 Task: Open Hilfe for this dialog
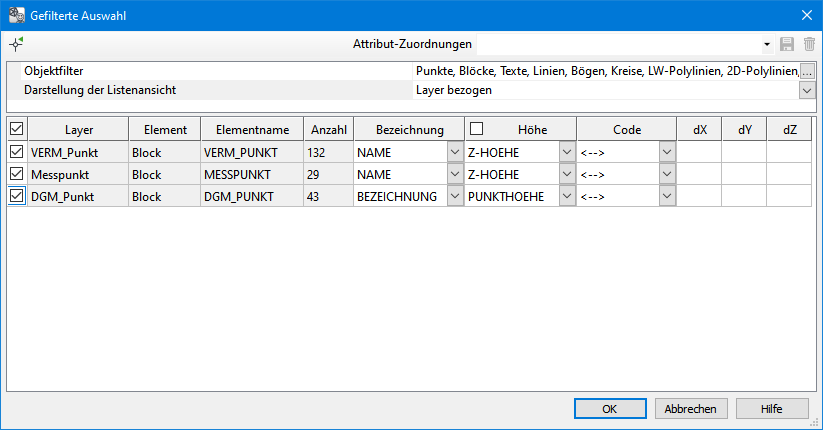(771, 408)
